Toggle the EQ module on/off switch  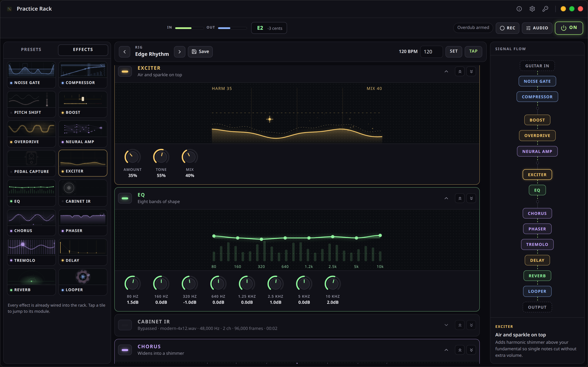pos(125,198)
